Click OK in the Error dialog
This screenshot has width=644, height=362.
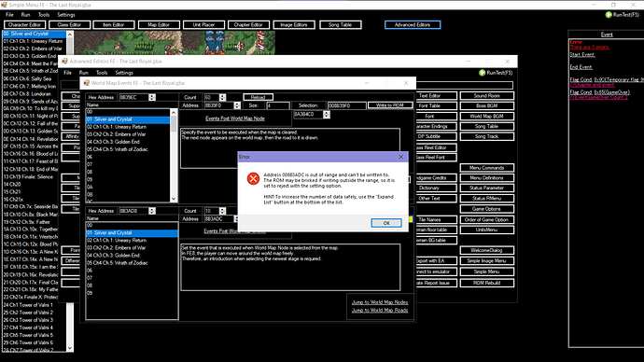tap(386, 223)
